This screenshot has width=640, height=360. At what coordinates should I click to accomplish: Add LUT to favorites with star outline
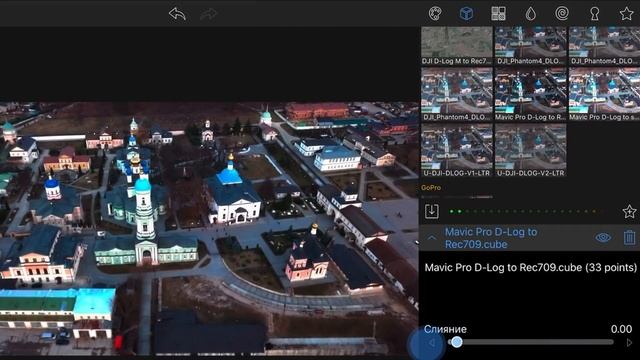click(x=629, y=211)
